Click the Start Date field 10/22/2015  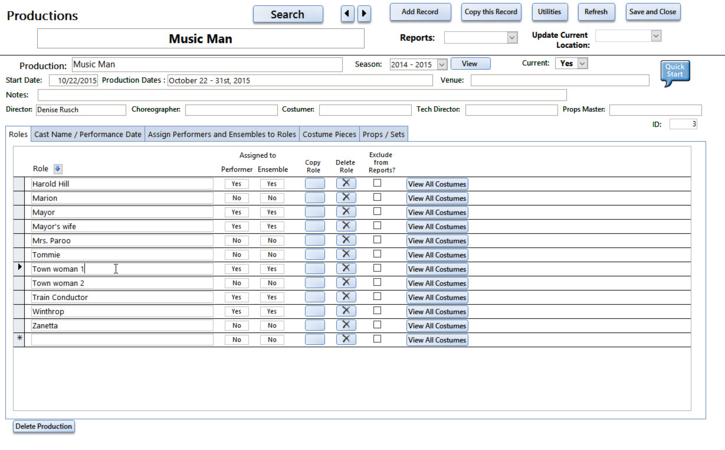73,80
